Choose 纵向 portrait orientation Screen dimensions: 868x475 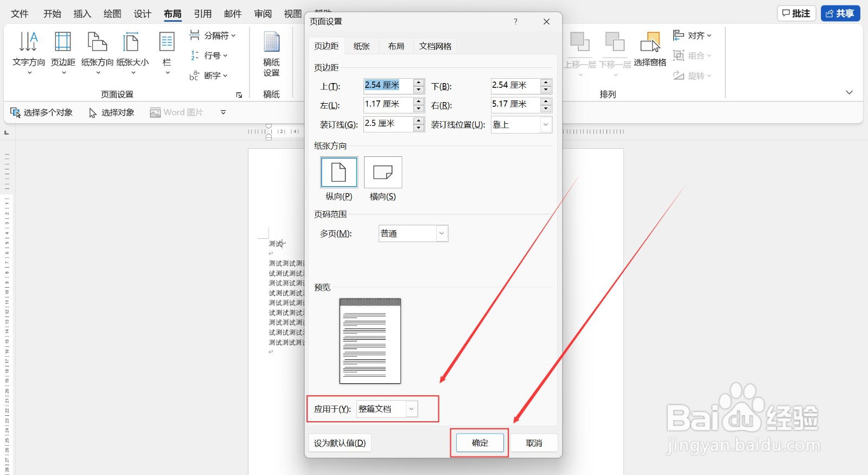tap(339, 172)
